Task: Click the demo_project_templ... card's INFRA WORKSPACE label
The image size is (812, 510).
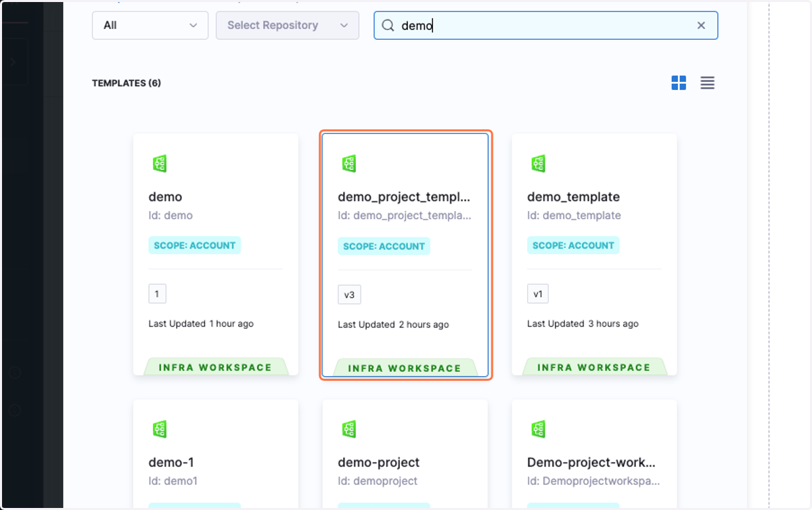Action: [x=405, y=369]
